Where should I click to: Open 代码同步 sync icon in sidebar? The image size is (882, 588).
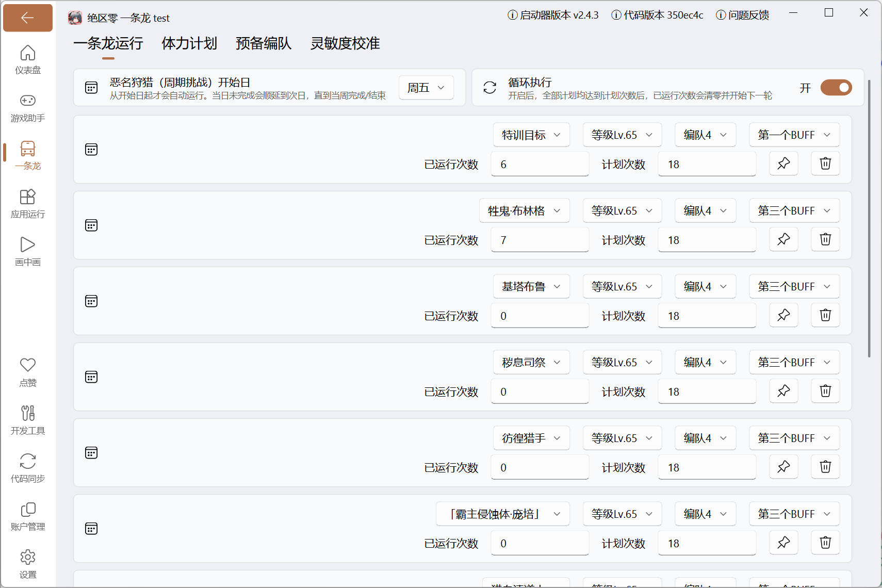(28, 468)
